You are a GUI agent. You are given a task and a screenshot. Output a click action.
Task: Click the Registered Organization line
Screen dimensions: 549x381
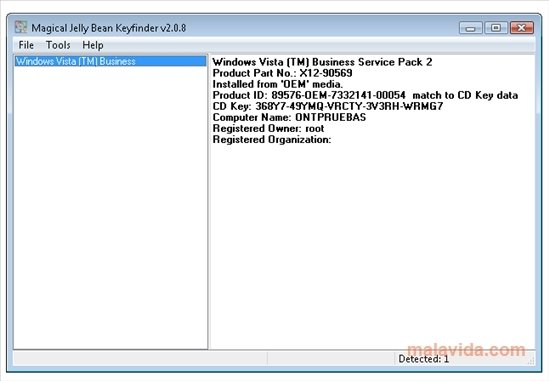click(x=272, y=140)
